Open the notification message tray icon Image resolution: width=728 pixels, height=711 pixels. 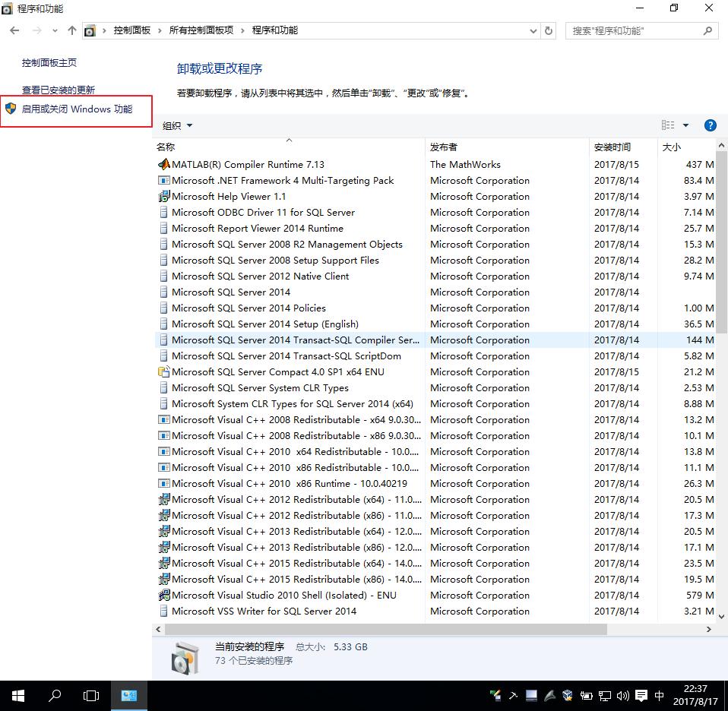pos(641,695)
